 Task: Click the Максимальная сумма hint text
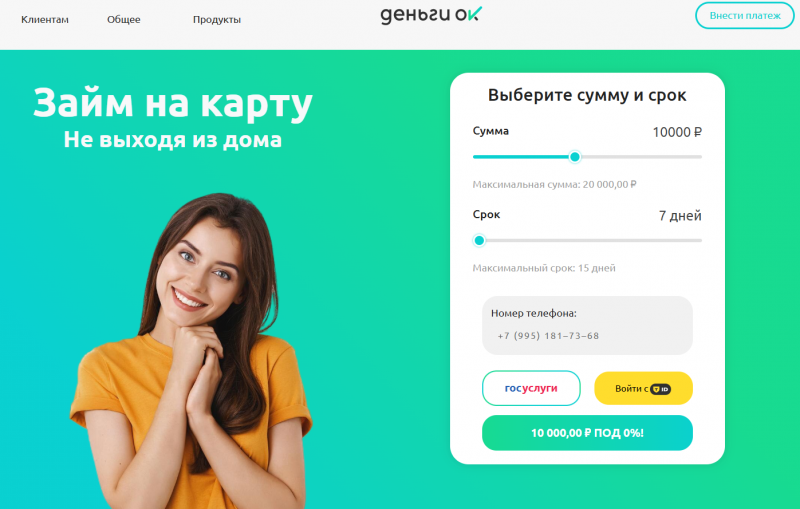(555, 184)
